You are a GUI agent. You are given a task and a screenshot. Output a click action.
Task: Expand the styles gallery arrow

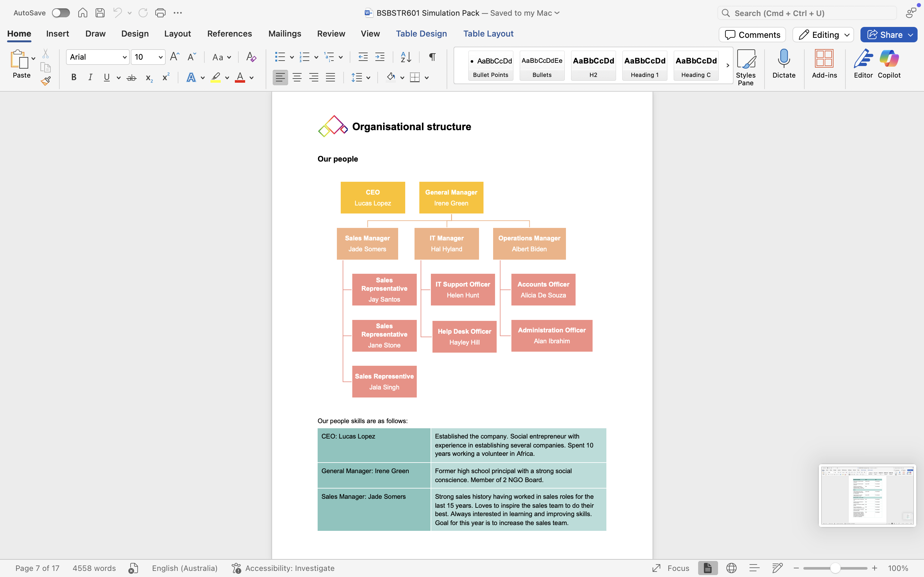point(727,65)
